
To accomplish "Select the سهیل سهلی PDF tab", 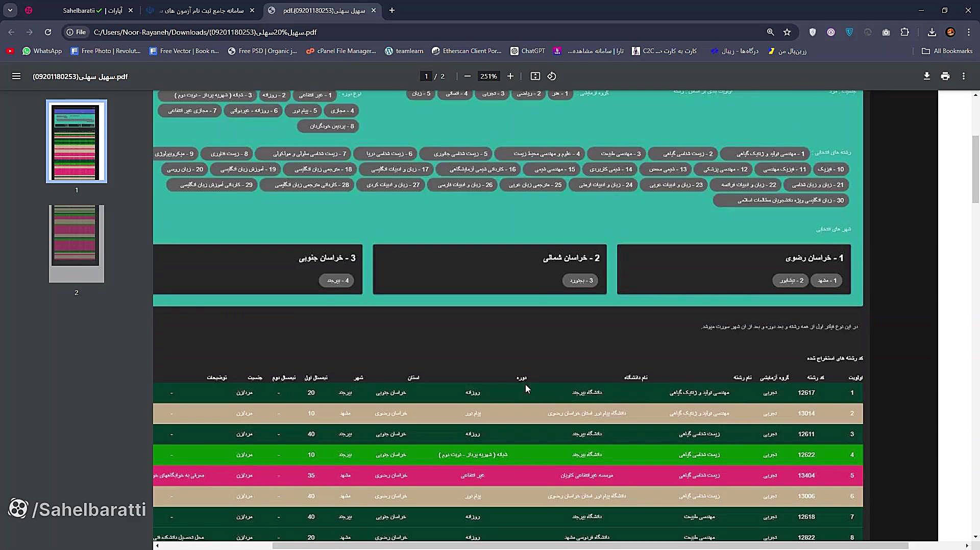I will (323, 10).
